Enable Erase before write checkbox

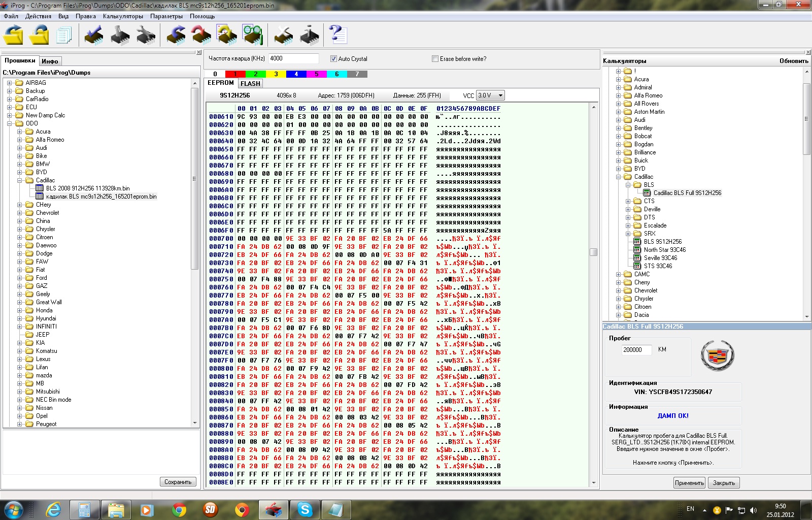[x=435, y=59]
